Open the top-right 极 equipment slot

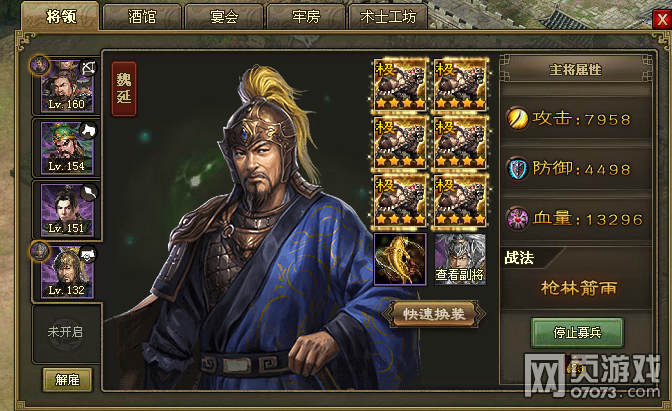(x=460, y=85)
